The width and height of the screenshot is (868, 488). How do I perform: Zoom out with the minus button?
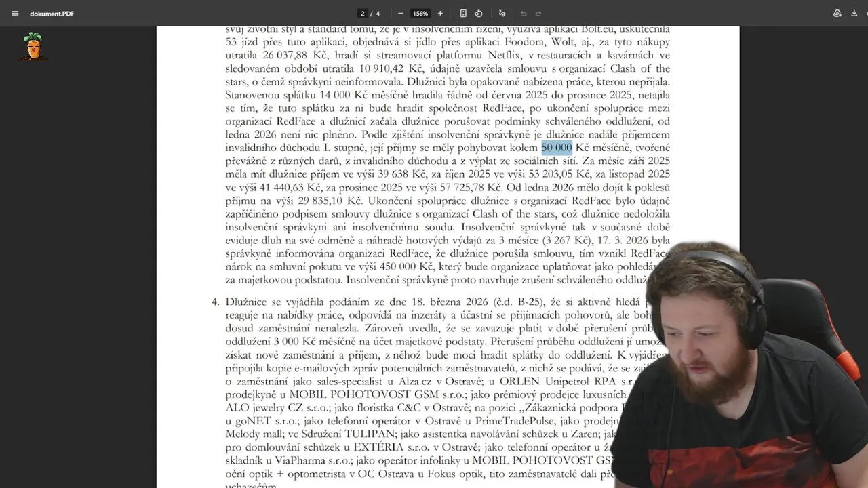[401, 14]
